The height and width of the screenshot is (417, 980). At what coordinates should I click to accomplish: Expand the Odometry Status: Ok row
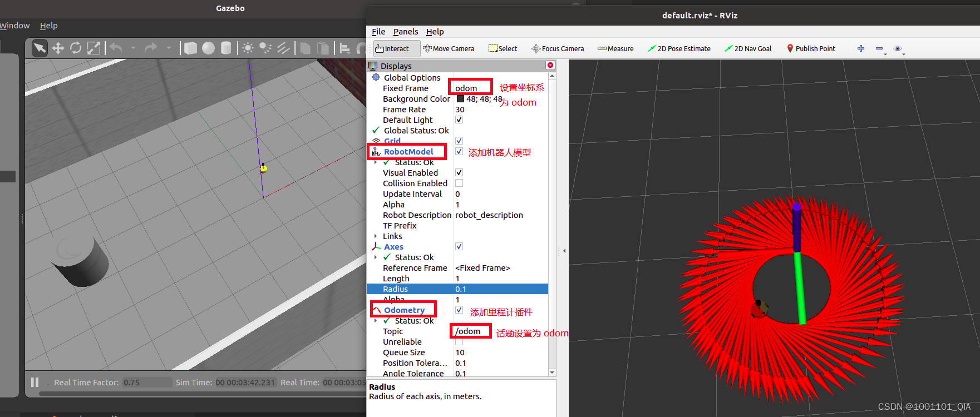(x=376, y=321)
